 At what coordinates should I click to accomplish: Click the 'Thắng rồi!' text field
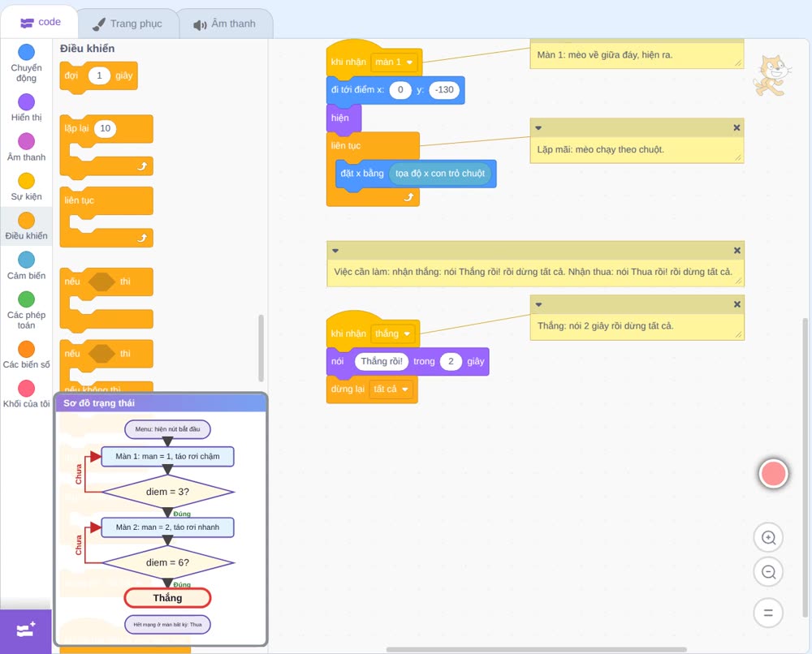[x=382, y=361]
